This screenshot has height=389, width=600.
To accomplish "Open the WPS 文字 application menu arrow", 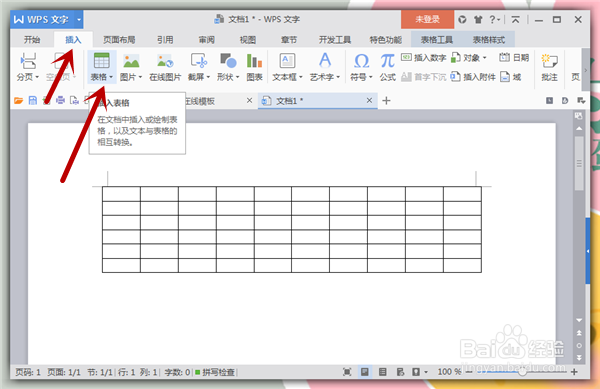I will (x=79, y=20).
